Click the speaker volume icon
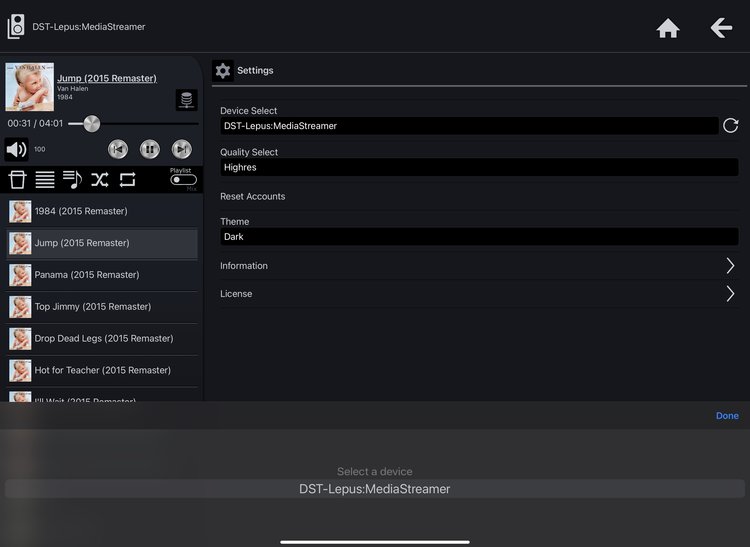Screen dimensions: 750x547 pyautogui.click(x=17, y=149)
